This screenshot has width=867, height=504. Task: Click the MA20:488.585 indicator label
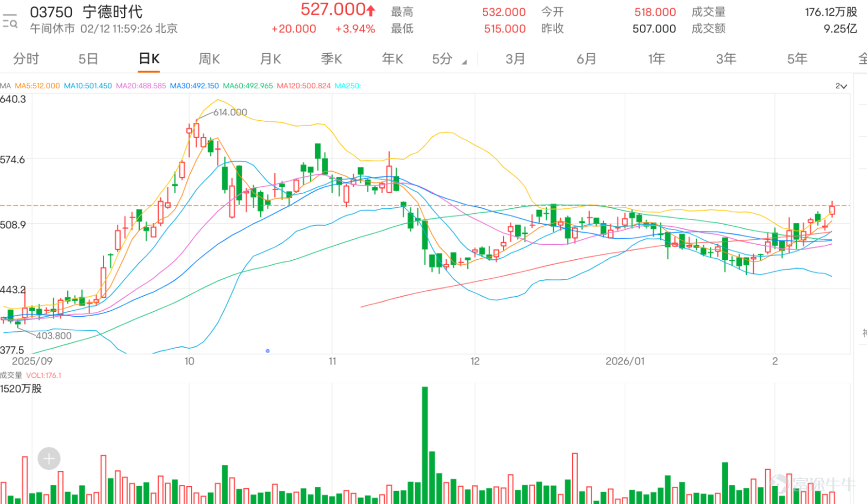tap(141, 86)
